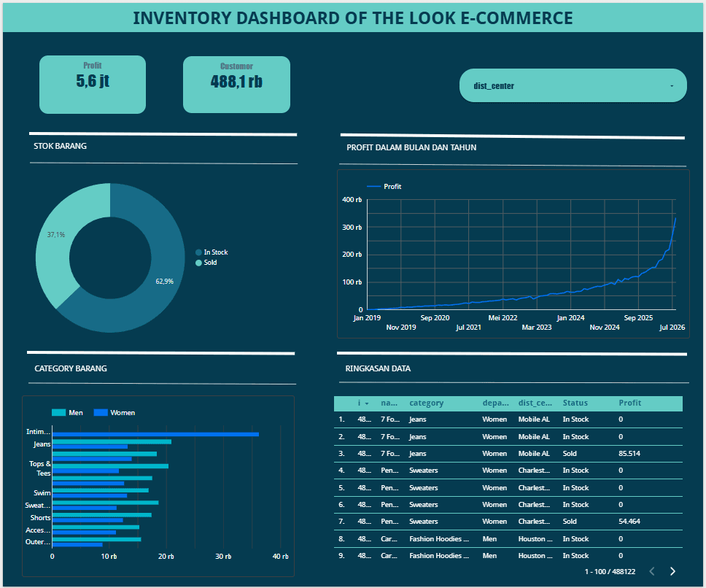Click the Jul 2026 axis label

(x=672, y=328)
